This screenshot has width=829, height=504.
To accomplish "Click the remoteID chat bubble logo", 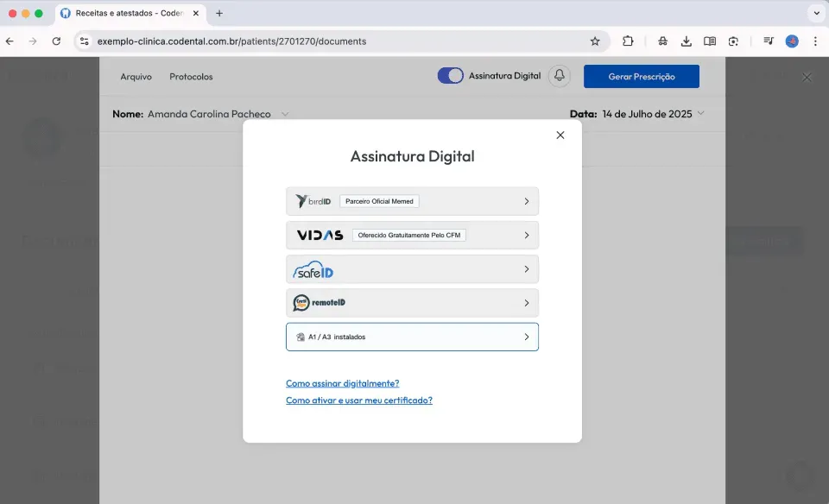I will [301, 303].
